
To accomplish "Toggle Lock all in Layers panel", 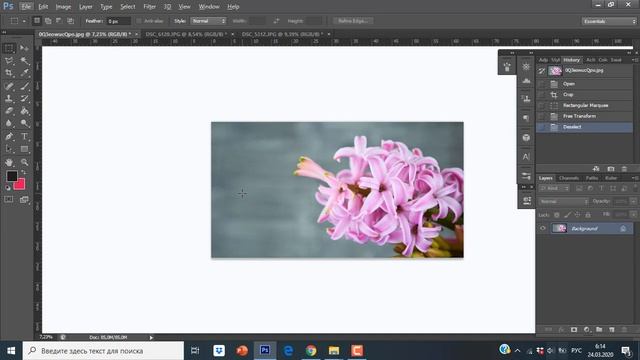I will click(x=588, y=215).
